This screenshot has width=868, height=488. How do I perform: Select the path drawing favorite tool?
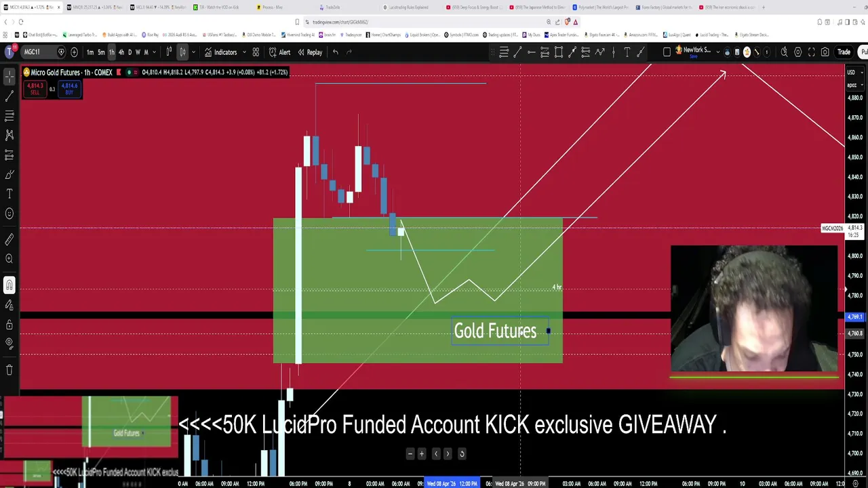tap(599, 52)
